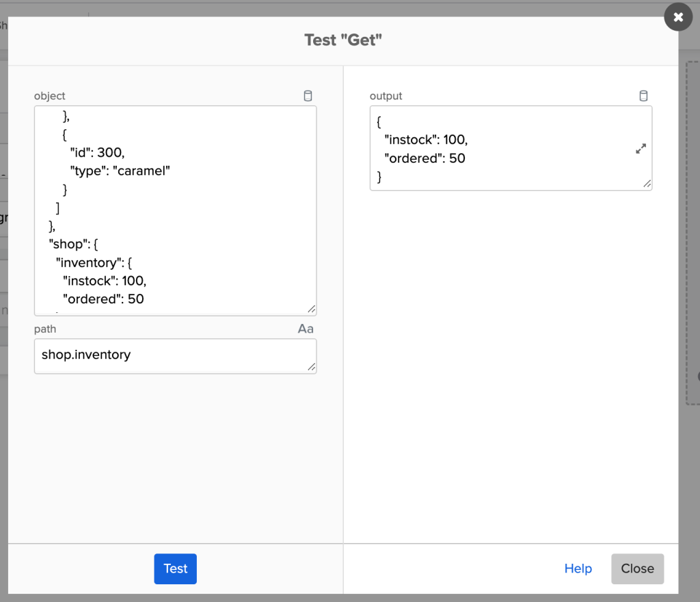The image size is (700, 602).
Task: Close the Test "Get" dialog
Action: [637, 569]
